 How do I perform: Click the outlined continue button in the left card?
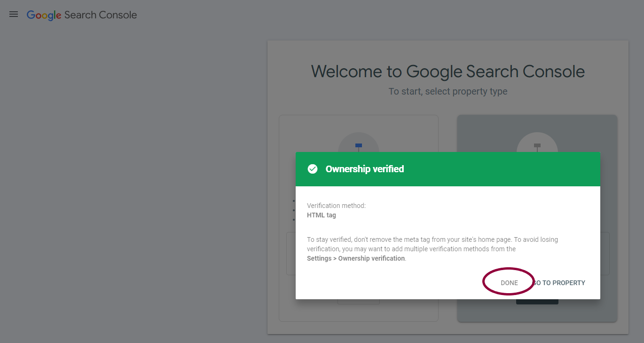click(x=359, y=301)
